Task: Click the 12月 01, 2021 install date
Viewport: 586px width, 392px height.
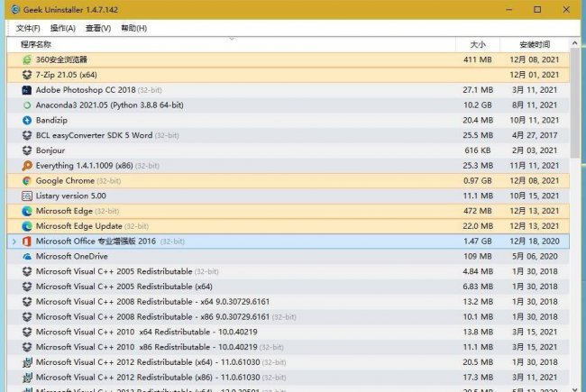Action: click(x=535, y=75)
